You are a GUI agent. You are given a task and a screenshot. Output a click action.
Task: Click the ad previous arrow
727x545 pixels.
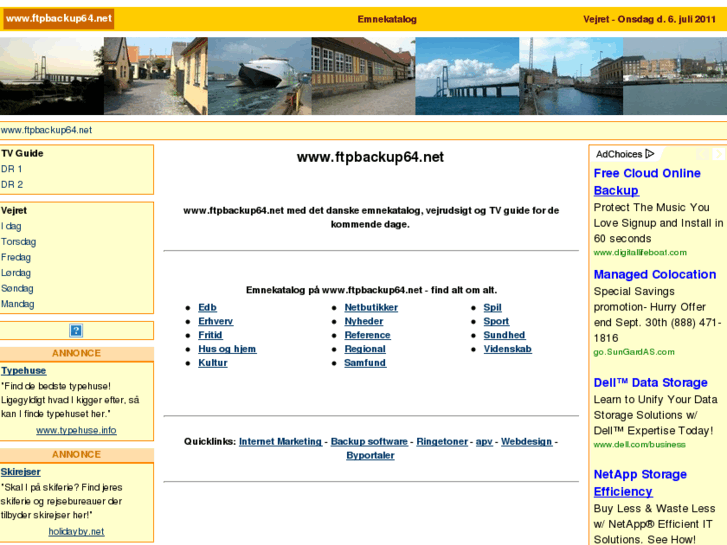coord(702,154)
